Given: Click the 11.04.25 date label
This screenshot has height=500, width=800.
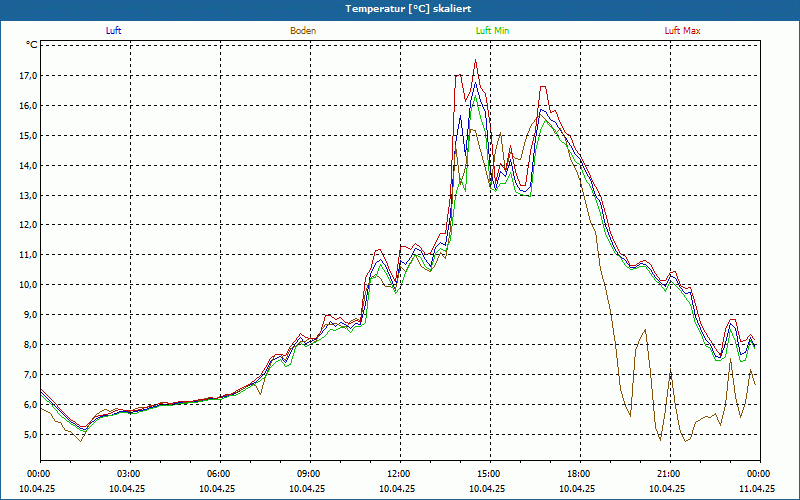Looking at the screenshot, I should (x=758, y=488).
